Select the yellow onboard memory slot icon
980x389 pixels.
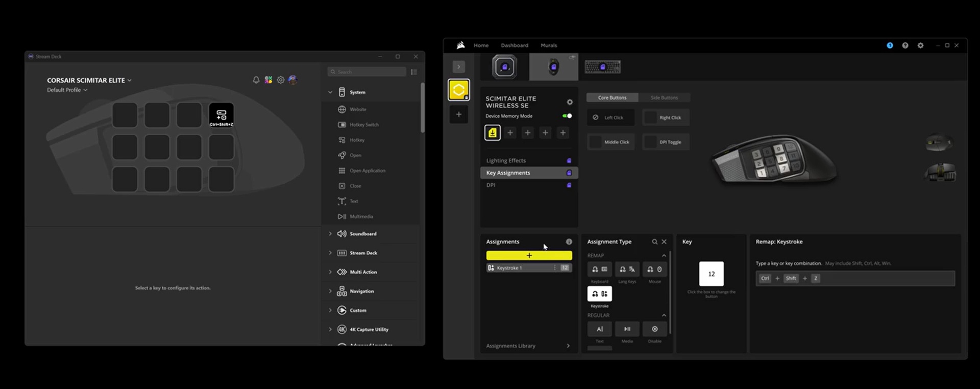coord(493,133)
